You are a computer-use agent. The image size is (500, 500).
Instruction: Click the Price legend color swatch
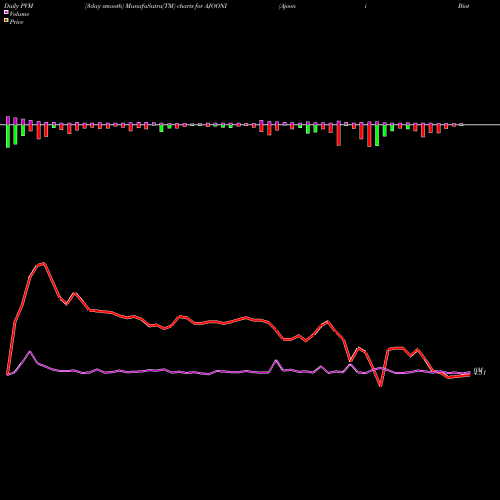tap(6, 21)
